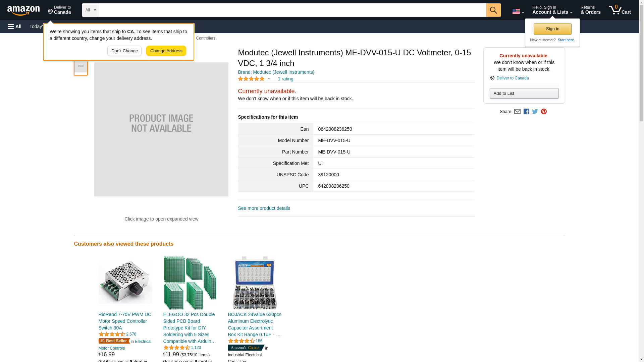Viewport: 644px width, 362px height.
Task: Click the Change Address button
Action: click(166, 51)
